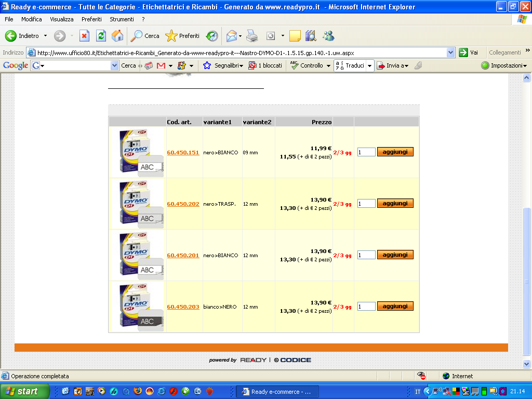This screenshot has width=532, height=399.
Task: Open the mail icon dropdown arrow
Action: (x=240, y=36)
